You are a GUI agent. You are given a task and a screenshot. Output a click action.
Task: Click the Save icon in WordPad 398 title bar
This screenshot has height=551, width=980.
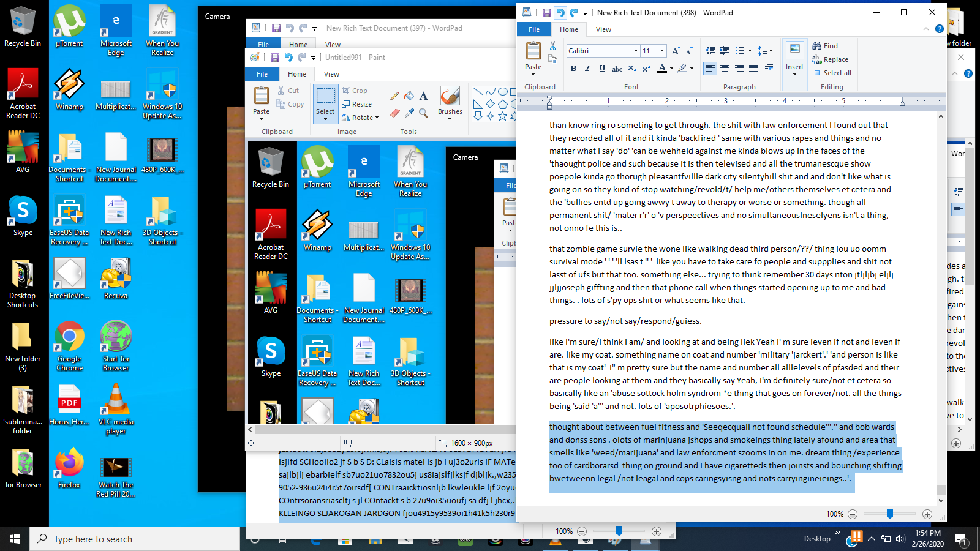546,12
